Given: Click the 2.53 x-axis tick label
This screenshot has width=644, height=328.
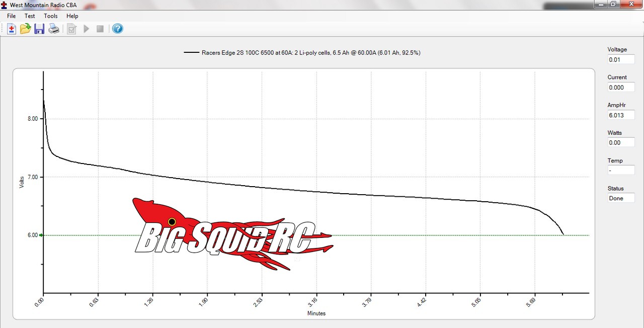Looking at the screenshot, I should [x=258, y=302].
